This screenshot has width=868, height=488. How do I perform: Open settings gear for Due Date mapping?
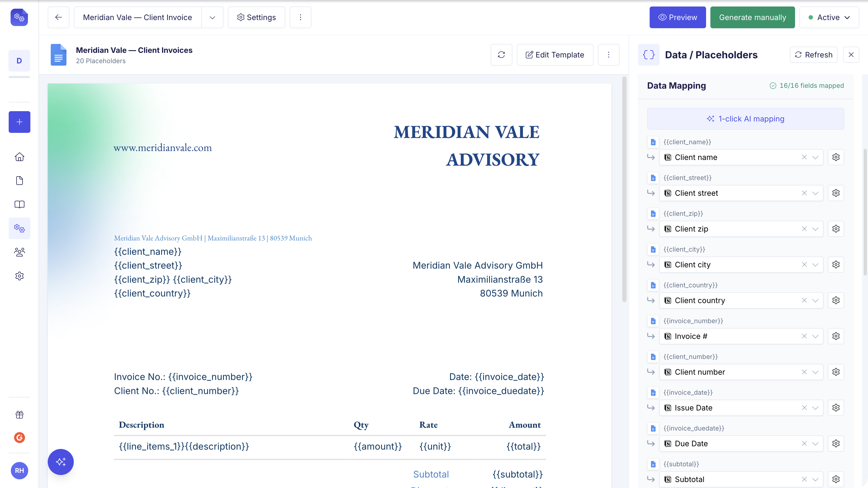tap(836, 443)
